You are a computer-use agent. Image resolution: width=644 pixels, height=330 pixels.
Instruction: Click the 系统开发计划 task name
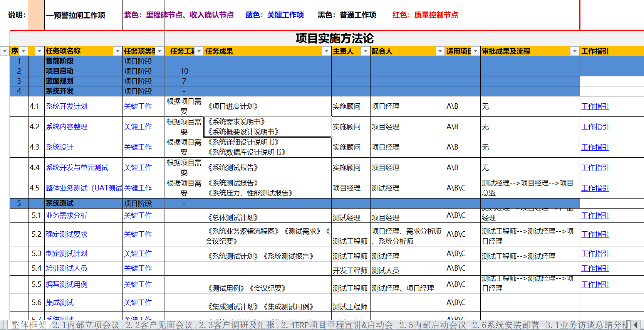[67, 106]
